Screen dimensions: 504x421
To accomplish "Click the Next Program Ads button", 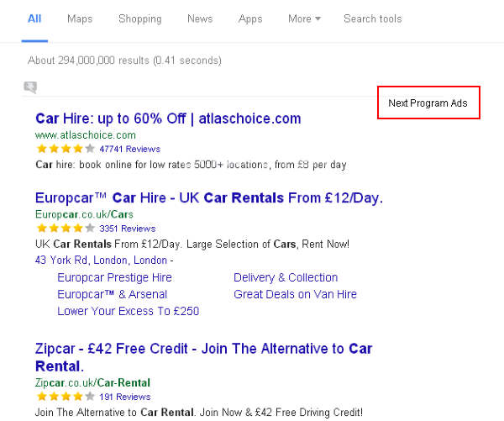I will (428, 103).
